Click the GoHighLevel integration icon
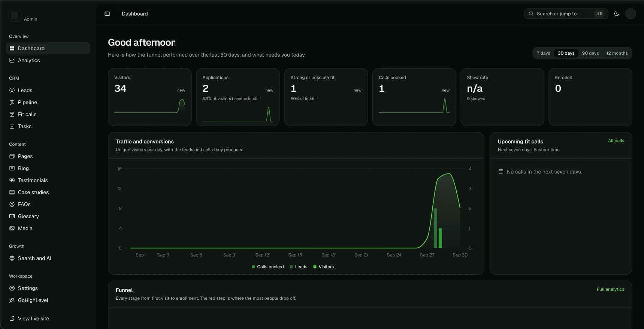Image resolution: width=644 pixels, height=329 pixels. [12, 300]
